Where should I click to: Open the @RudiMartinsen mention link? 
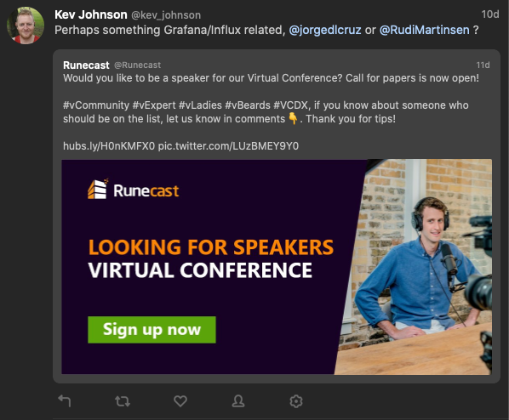coord(424,30)
